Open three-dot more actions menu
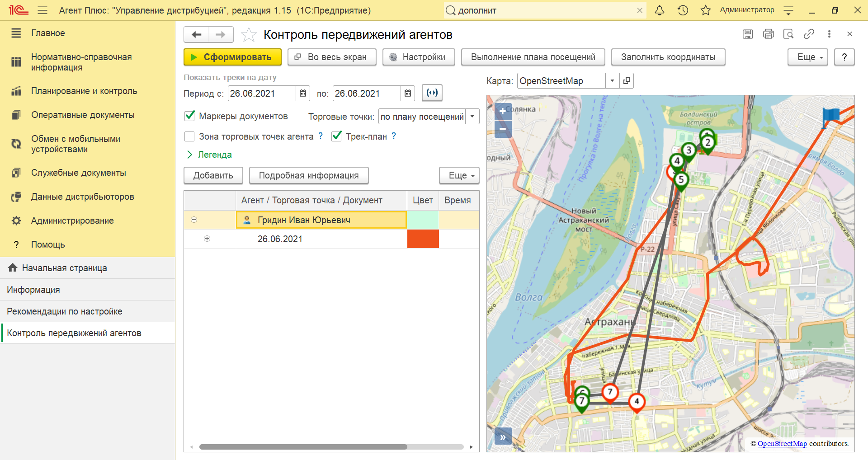This screenshot has width=868, height=460. tap(829, 34)
